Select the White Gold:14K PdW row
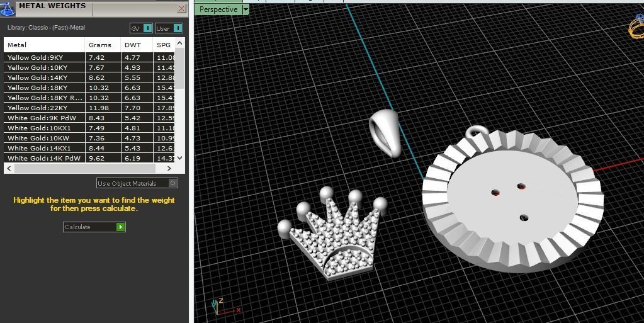Image resolution: width=644 pixels, height=323 pixels. tap(89, 158)
